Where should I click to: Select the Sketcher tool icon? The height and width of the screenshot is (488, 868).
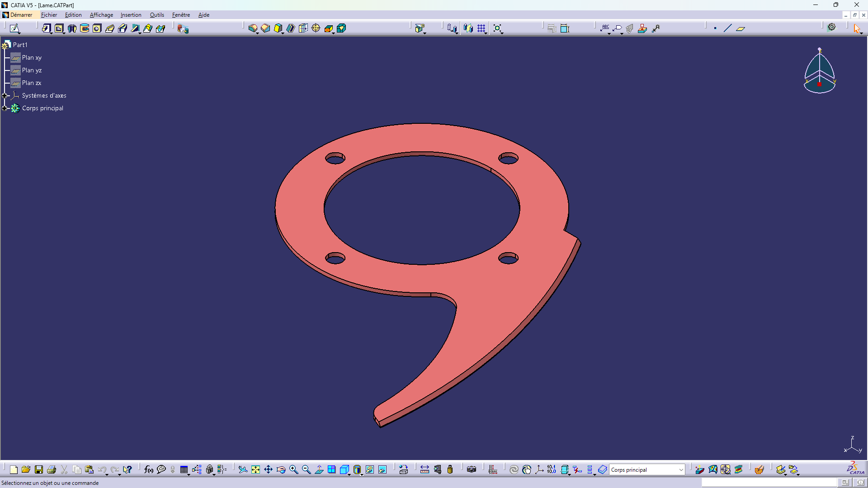click(14, 28)
